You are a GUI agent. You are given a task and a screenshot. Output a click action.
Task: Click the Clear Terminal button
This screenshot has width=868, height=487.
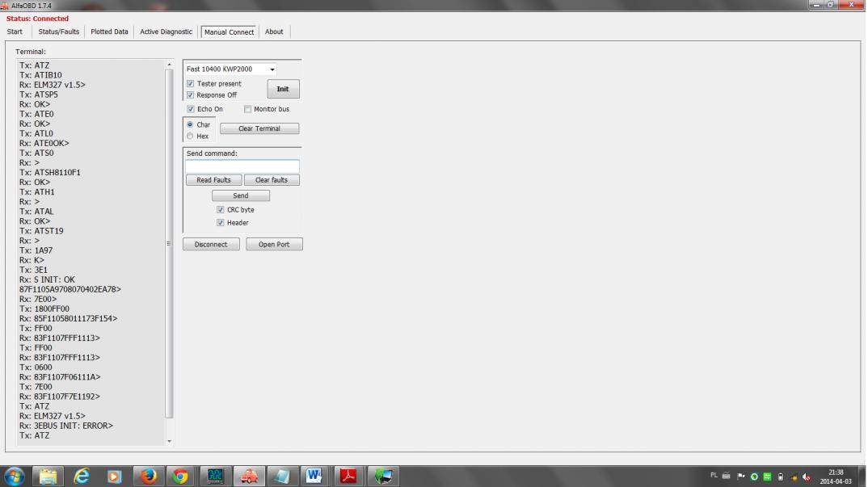pyautogui.click(x=259, y=128)
